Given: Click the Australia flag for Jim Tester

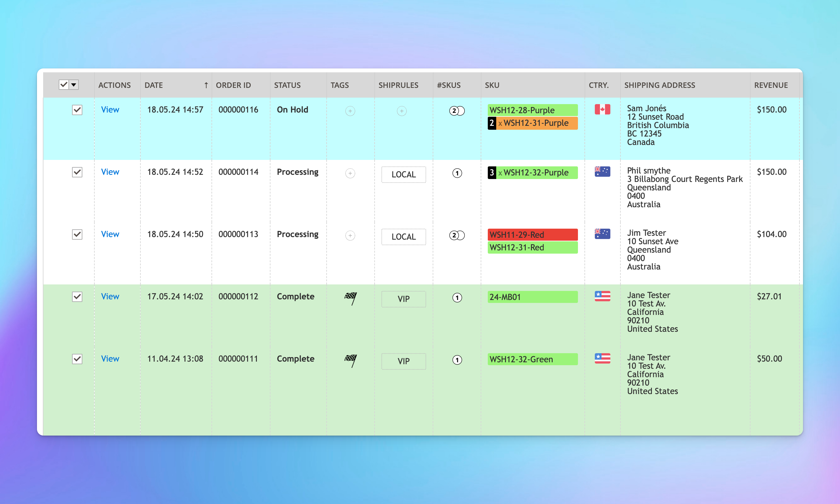Looking at the screenshot, I should tap(602, 234).
